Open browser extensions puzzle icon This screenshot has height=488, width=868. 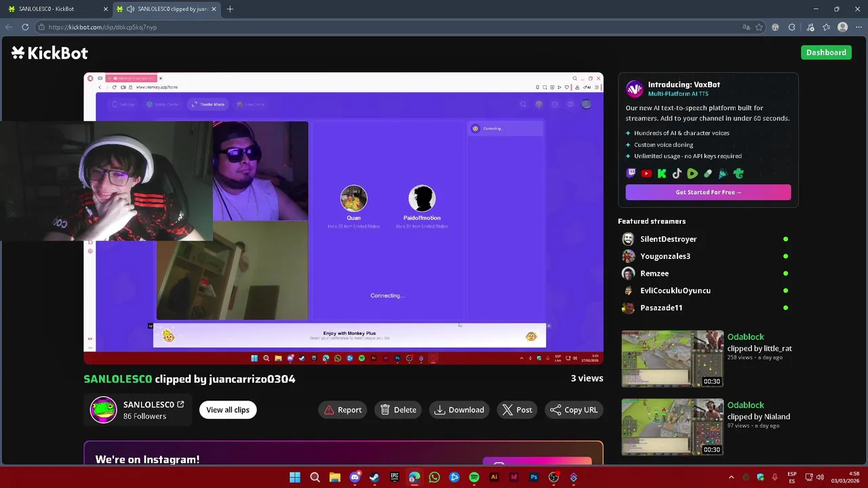pyautogui.click(x=791, y=27)
